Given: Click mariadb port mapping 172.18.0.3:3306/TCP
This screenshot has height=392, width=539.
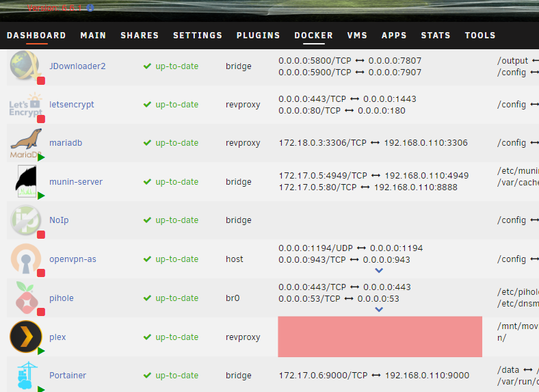Looking at the screenshot, I should click(x=373, y=143).
